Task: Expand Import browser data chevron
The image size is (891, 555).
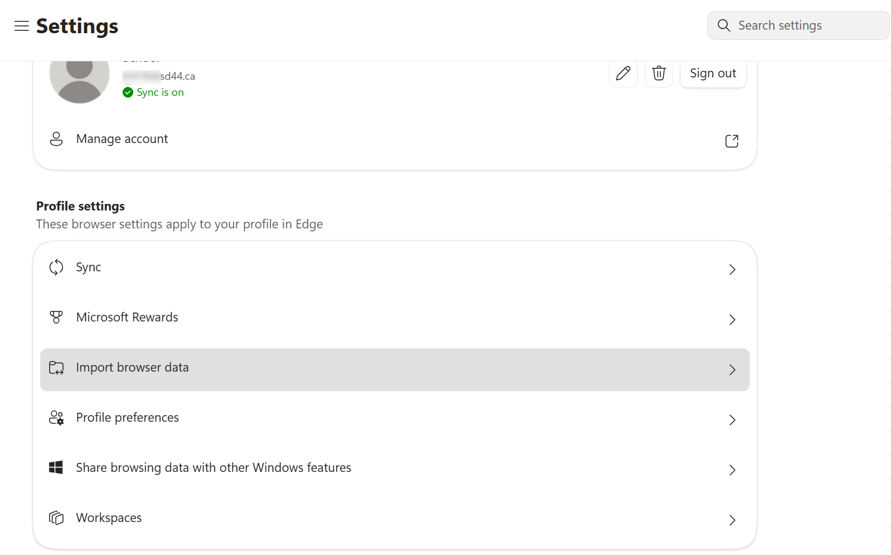Action: [732, 370]
